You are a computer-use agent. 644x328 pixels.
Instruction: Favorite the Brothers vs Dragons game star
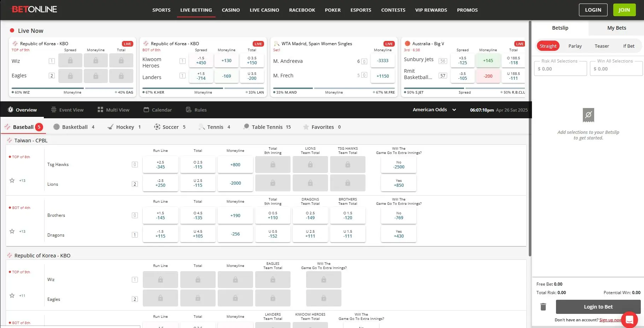12,231
